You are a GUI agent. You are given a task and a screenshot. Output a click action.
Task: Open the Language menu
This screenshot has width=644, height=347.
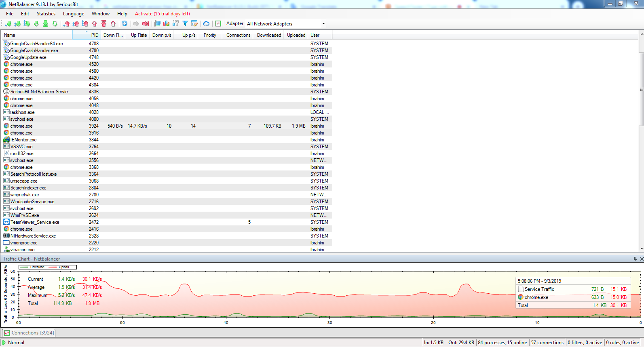[74, 14]
